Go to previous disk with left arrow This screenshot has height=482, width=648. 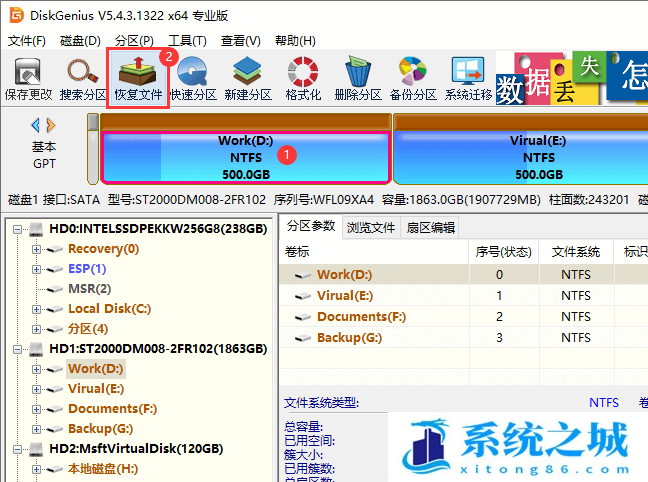tap(36, 125)
